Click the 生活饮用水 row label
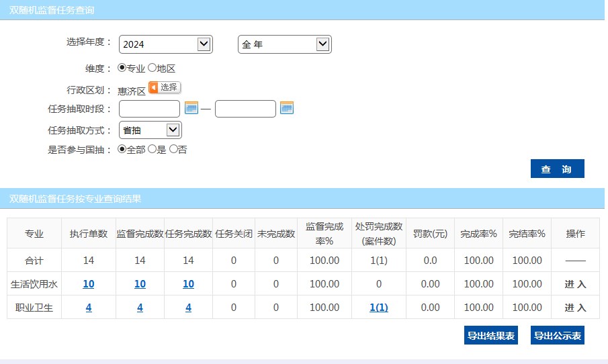This screenshot has height=364, width=608. 34,284
